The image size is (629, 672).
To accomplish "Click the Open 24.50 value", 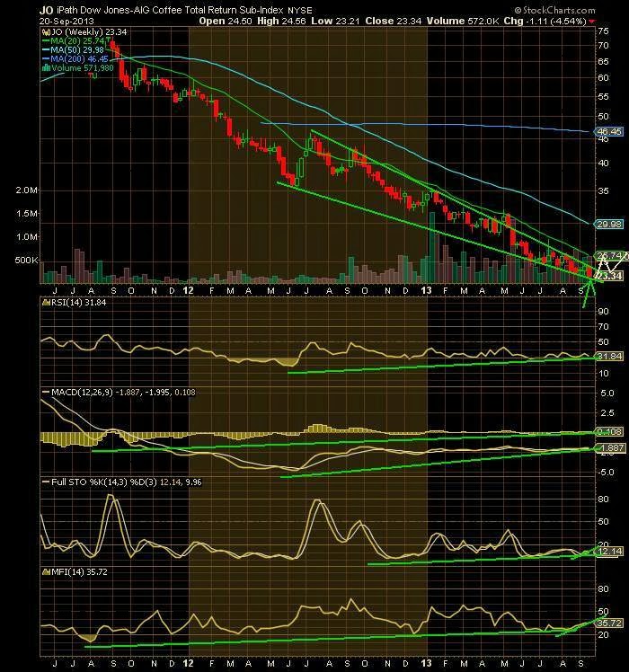I will point(226,21).
